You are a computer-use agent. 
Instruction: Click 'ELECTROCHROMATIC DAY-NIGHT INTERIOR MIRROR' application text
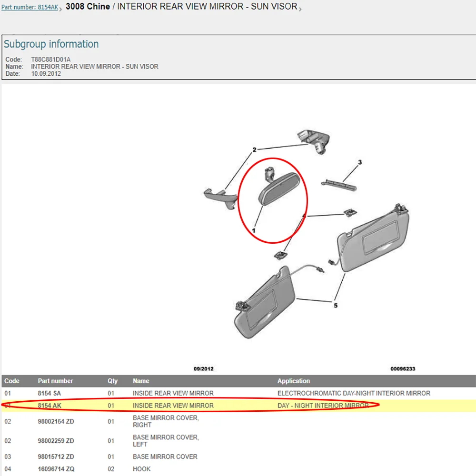point(354,394)
